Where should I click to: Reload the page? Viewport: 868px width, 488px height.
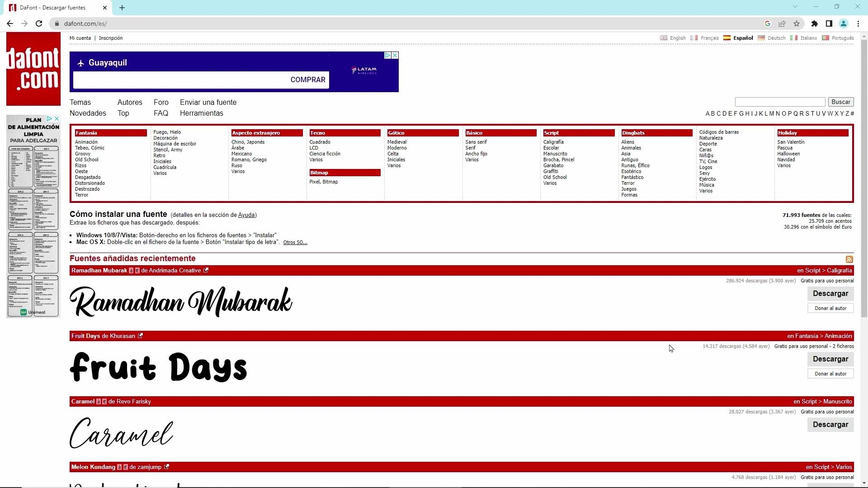tap(39, 23)
